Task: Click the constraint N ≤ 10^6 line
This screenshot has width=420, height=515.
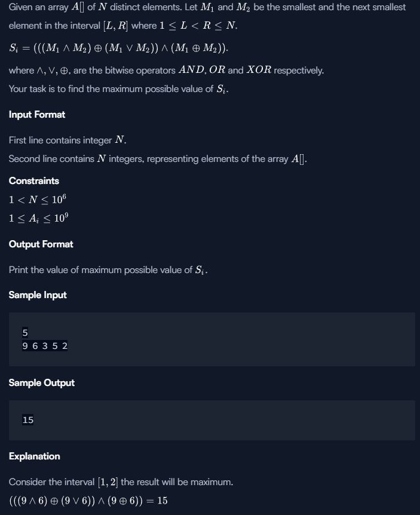Action: tap(38, 200)
